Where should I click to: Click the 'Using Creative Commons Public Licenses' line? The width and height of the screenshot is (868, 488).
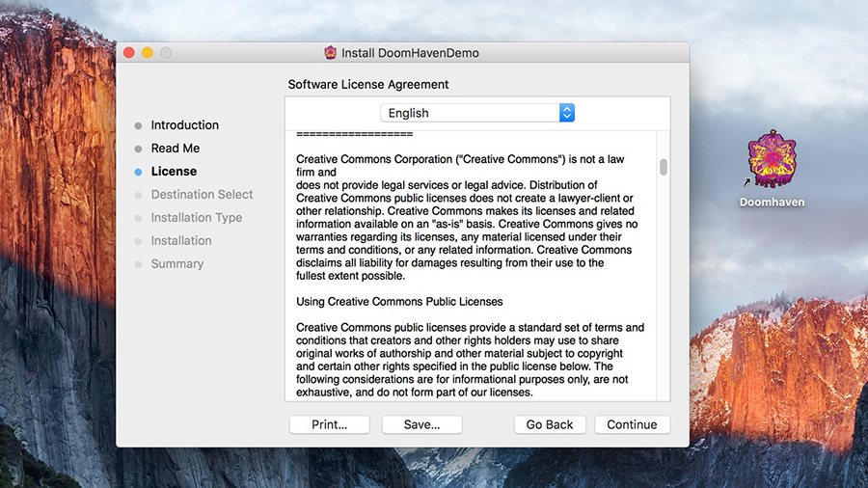tap(399, 302)
